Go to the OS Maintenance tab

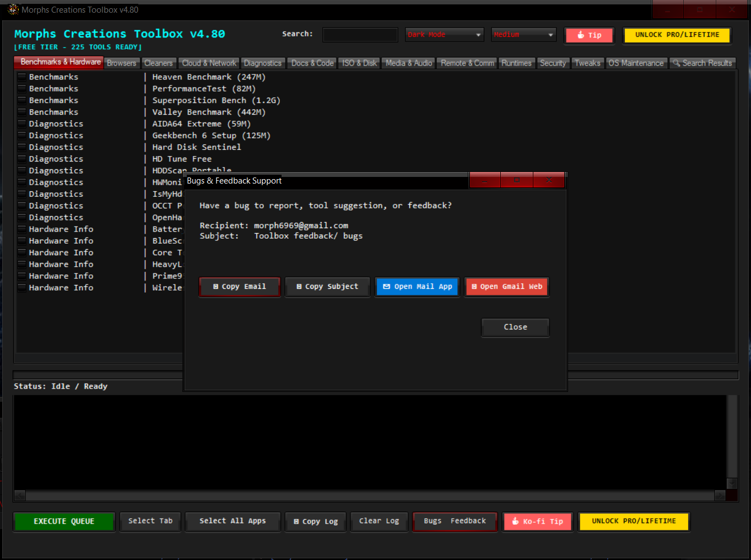tap(636, 63)
